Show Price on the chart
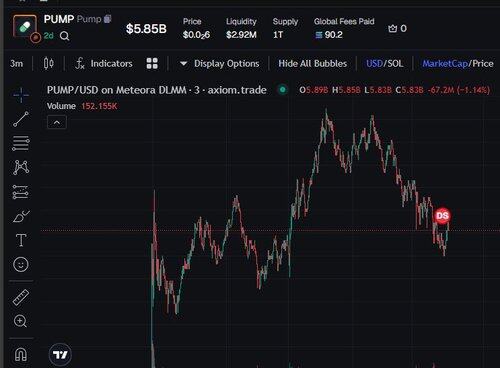500x368 pixels. (482, 63)
